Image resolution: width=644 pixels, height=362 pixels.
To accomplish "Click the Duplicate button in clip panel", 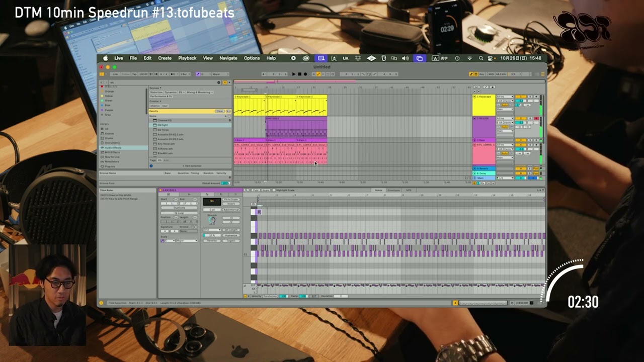I will (x=179, y=208).
